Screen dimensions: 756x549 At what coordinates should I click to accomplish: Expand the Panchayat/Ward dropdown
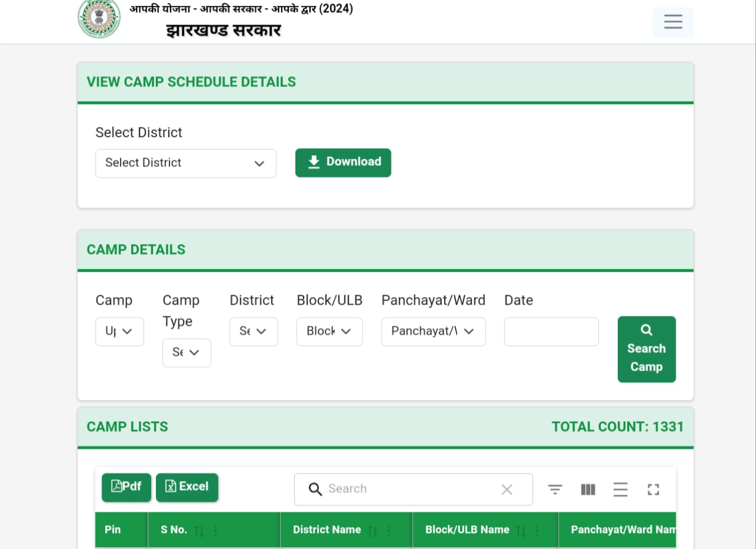[433, 332]
